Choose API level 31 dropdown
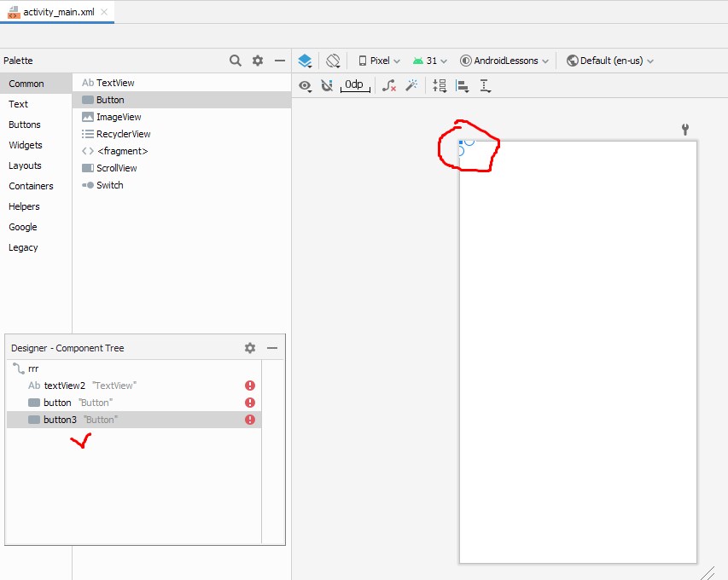Viewport: 728px width, 580px height. pos(429,61)
